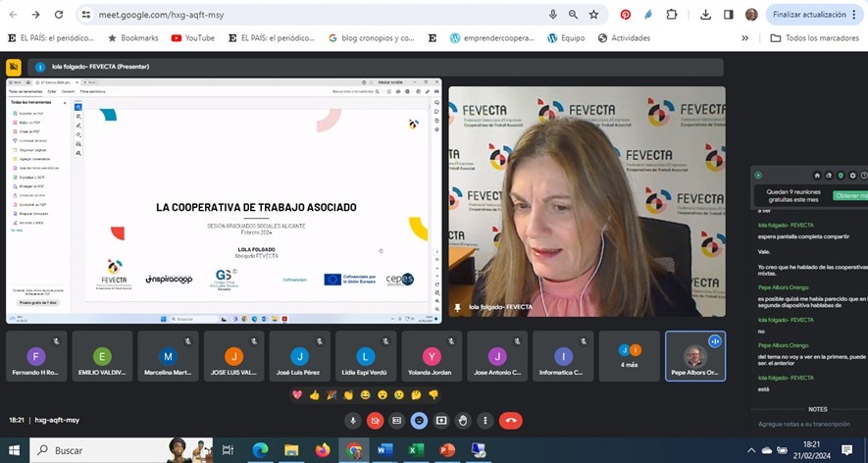868x463 pixels.
Task: Select Yolanda Jordan participant tile
Action: [432, 356]
